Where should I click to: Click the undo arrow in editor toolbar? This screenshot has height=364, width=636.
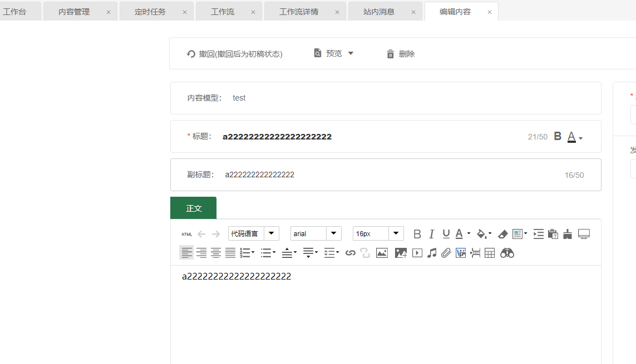click(201, 234)
